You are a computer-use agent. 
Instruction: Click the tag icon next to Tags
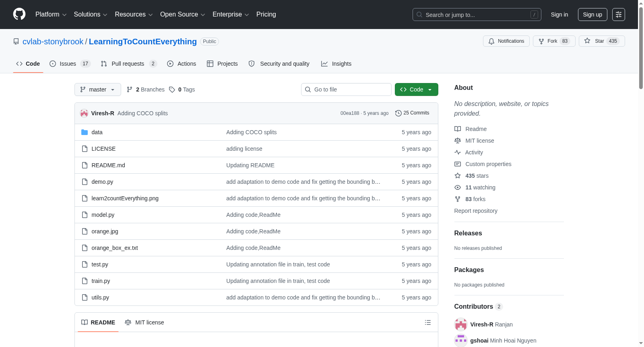[x=172, y=89]
